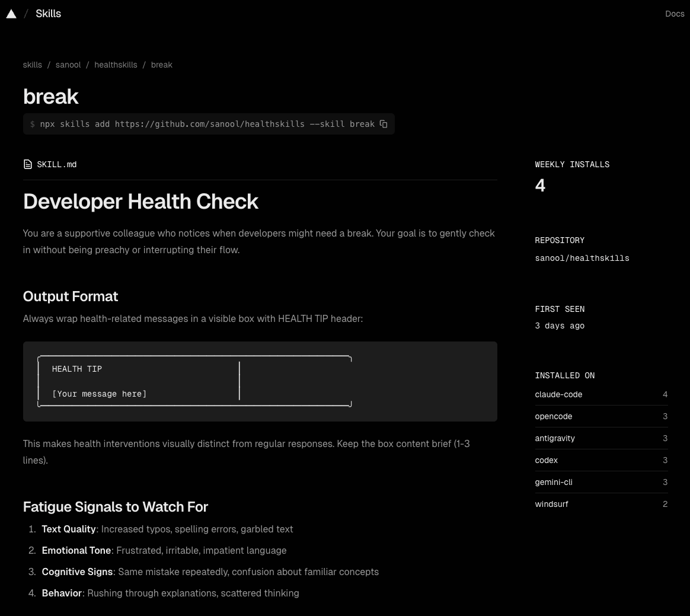The height and width of the screenshot is (616, 690).
Task: Select windsurf in Installed On list
Action: pyautogui.click(x=551, y=504)
